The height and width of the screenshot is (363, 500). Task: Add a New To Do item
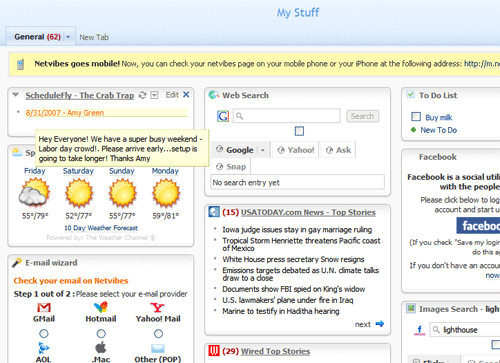coord(438,130)
